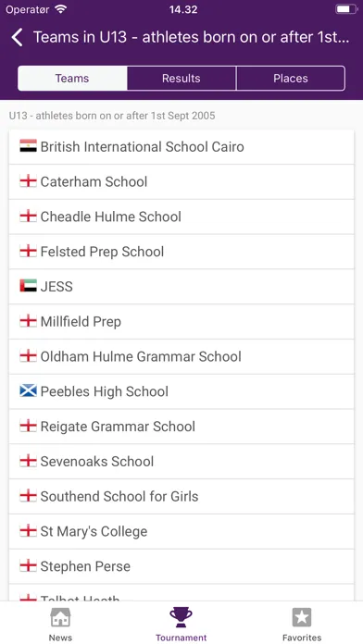
Task: Open Felsted Prep School team
Action: coord(181,252)
